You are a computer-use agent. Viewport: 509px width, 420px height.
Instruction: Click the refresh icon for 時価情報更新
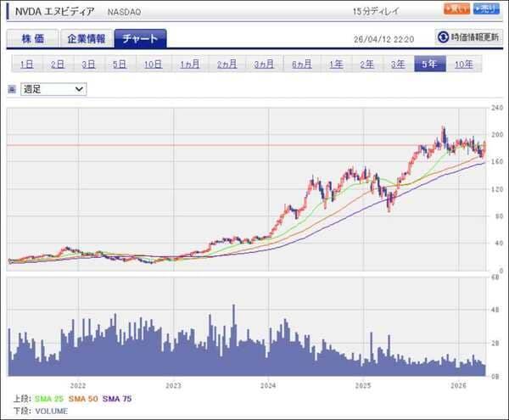[x=443, y=37]
